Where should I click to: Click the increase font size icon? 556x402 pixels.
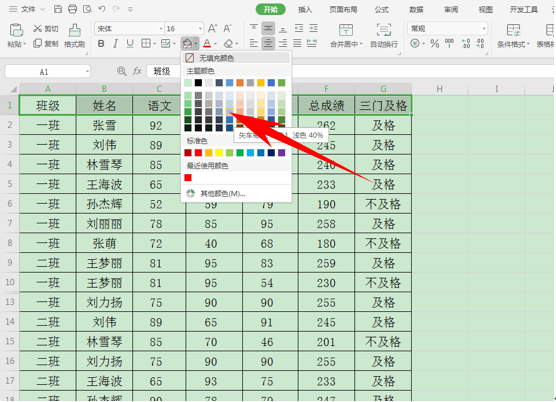pyautogui.click(x=212, y=28)
